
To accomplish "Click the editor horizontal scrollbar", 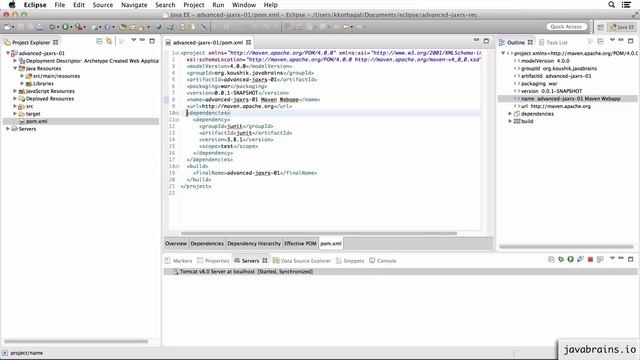I will pos(319,233).
